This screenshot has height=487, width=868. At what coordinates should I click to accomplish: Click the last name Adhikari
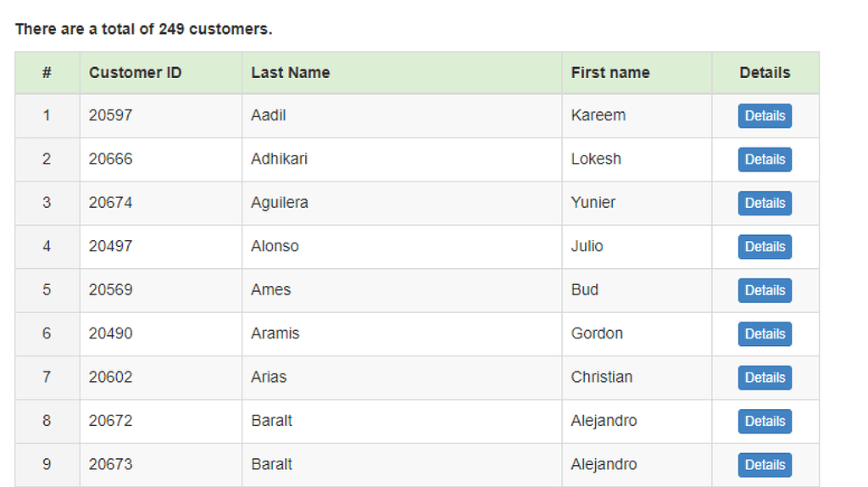click(280, 160)
